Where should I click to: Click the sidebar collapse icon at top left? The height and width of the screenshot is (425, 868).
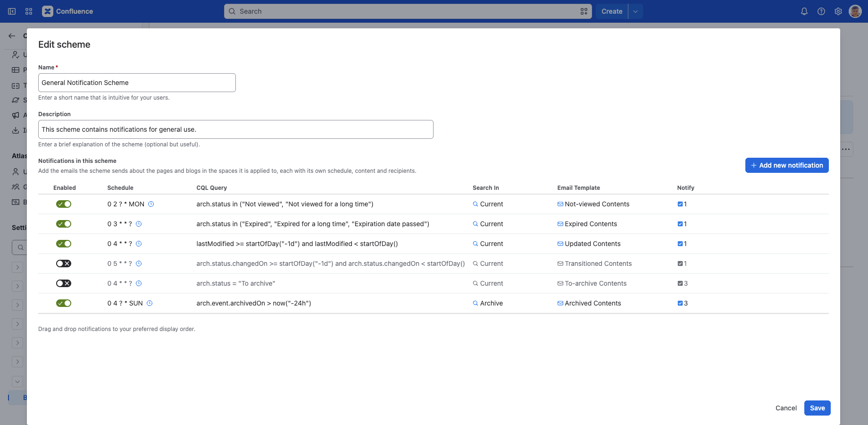click(12, 11)
